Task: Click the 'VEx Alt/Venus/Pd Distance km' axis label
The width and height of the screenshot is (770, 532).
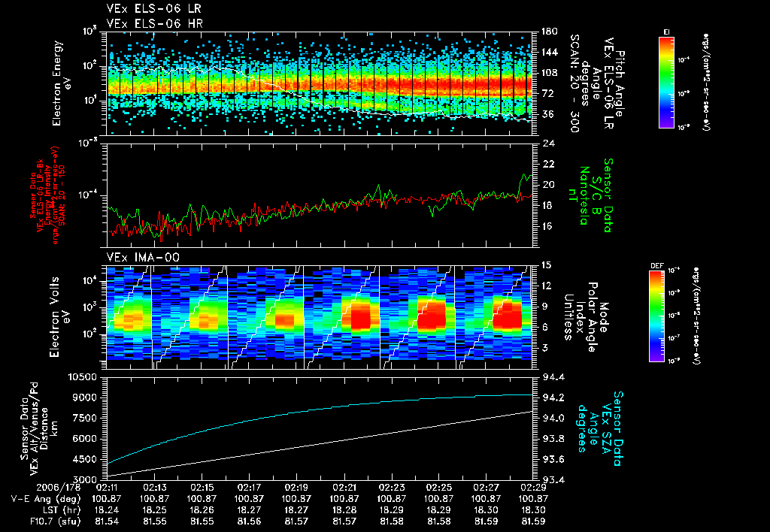Action: pos(38,428)
